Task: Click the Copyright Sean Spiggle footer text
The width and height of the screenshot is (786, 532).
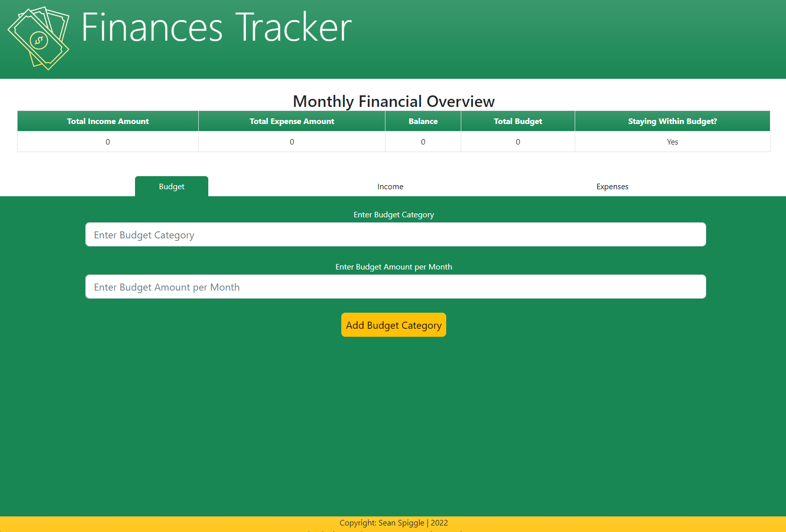Action: coord(394,522)
